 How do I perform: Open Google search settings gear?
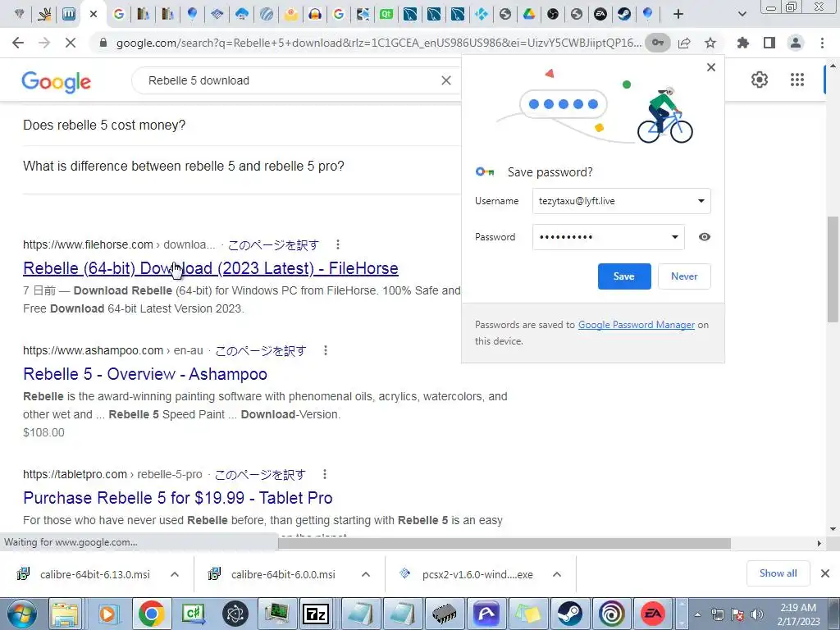tap(759, 80)
